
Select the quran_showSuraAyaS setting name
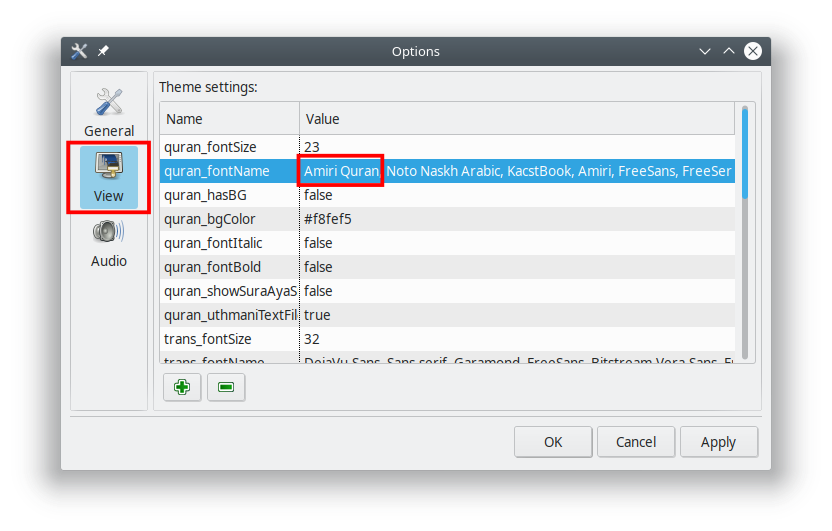231,291
